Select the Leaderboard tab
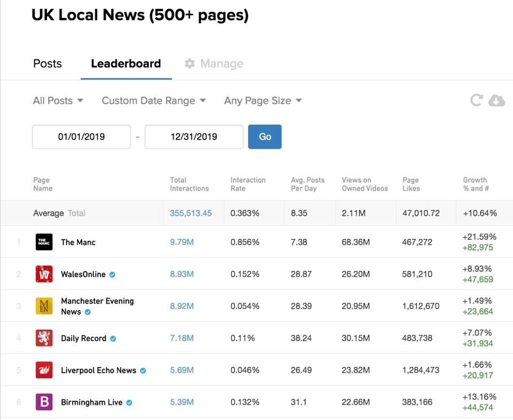Image resolution: width=513 pixels, height=420 pixels. [x=126, y=64]
